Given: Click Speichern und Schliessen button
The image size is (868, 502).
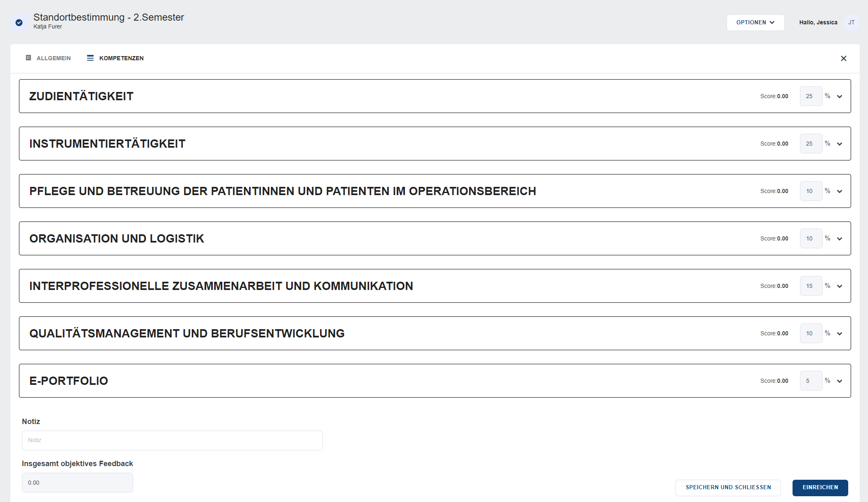Looking at the screenshot, I should tap(728, 488).
